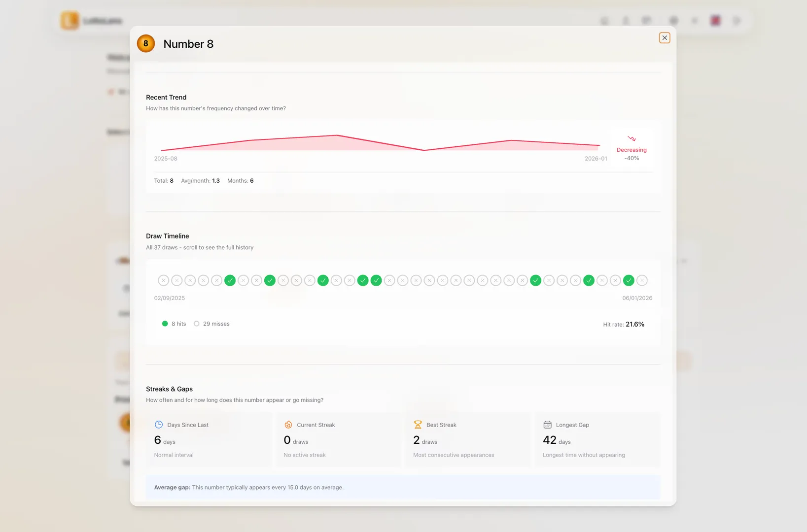Click the hollow circle beside 29 misses
This screenshot has height=532, width=807.
(197, 324)
